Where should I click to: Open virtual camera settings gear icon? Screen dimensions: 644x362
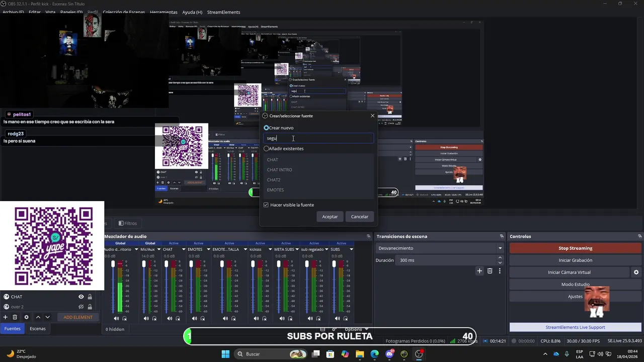(636, 273)
